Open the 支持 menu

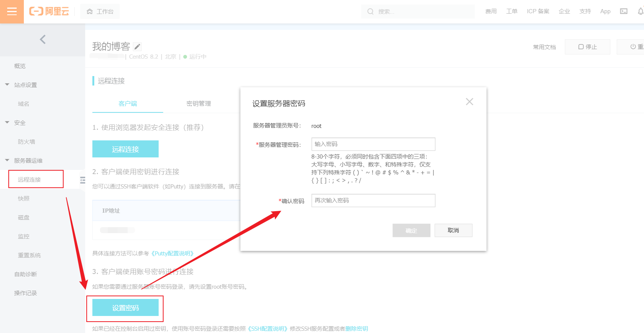point(585,11)
